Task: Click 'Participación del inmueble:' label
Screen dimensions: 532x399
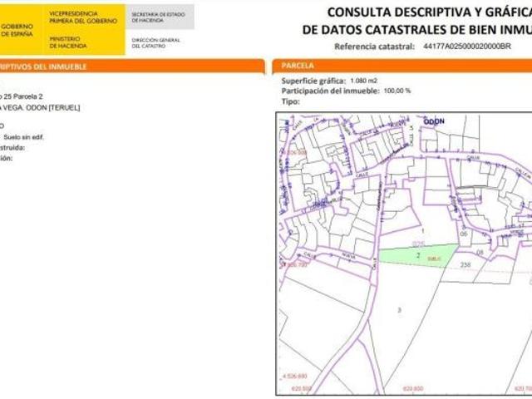Action: tap(331, 91)
